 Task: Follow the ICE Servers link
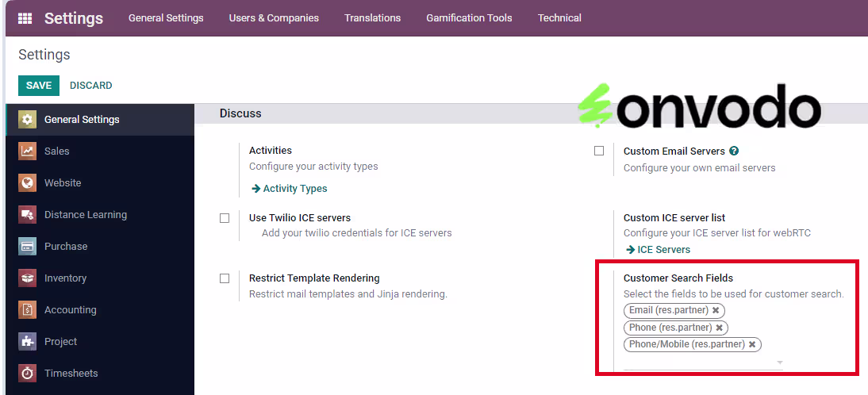(659, 250)
